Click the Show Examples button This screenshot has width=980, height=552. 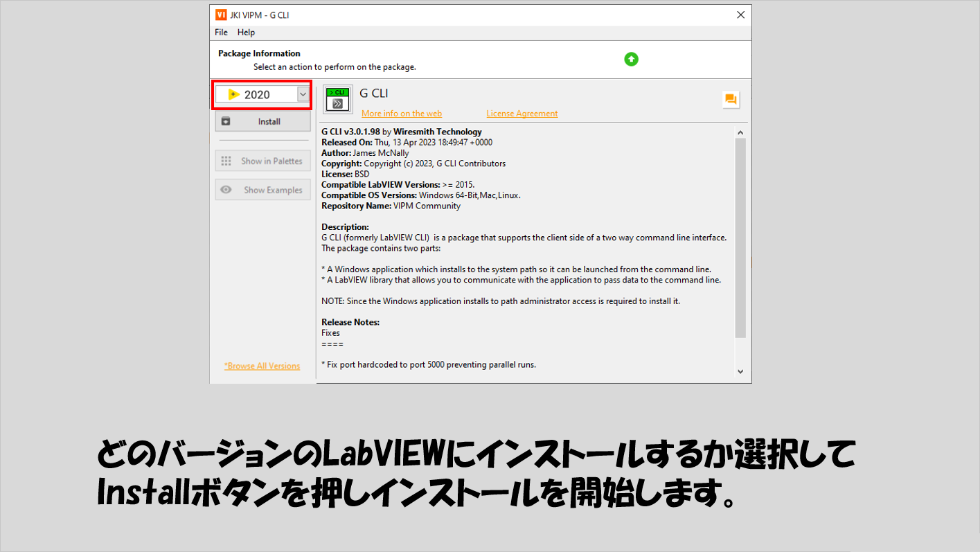(263, 190)
